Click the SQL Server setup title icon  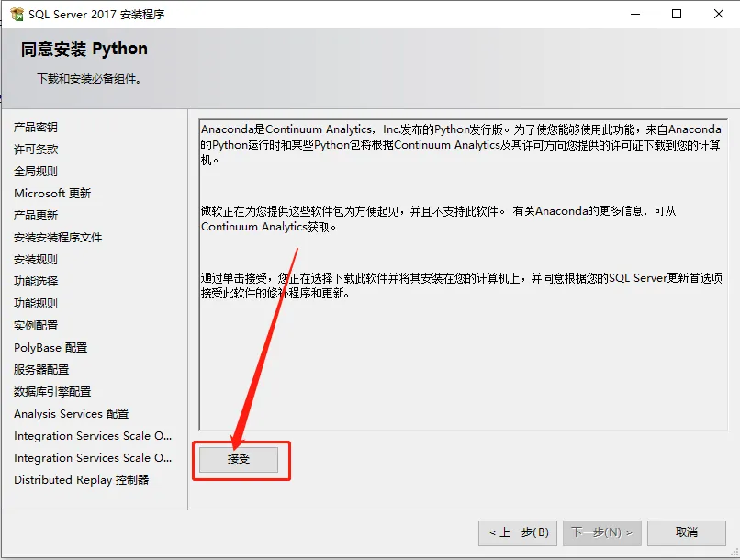click(17, 14)
